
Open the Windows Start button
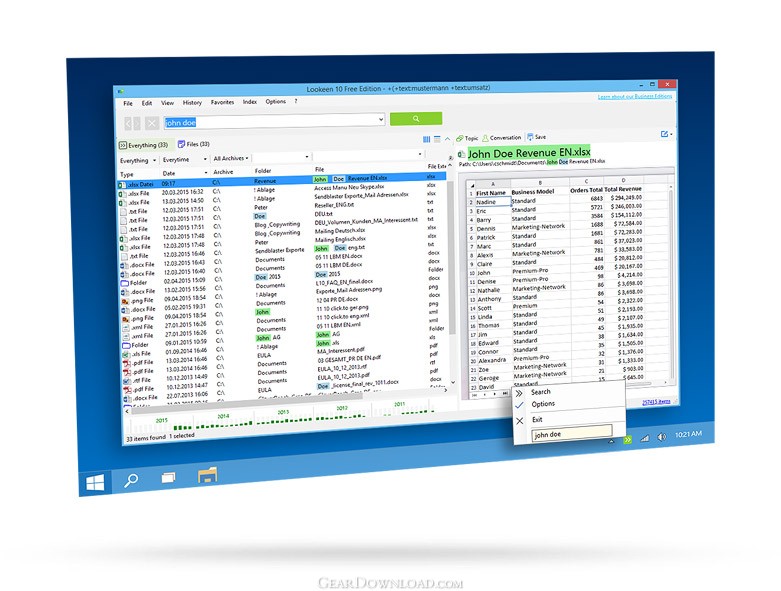pos(95,482)
